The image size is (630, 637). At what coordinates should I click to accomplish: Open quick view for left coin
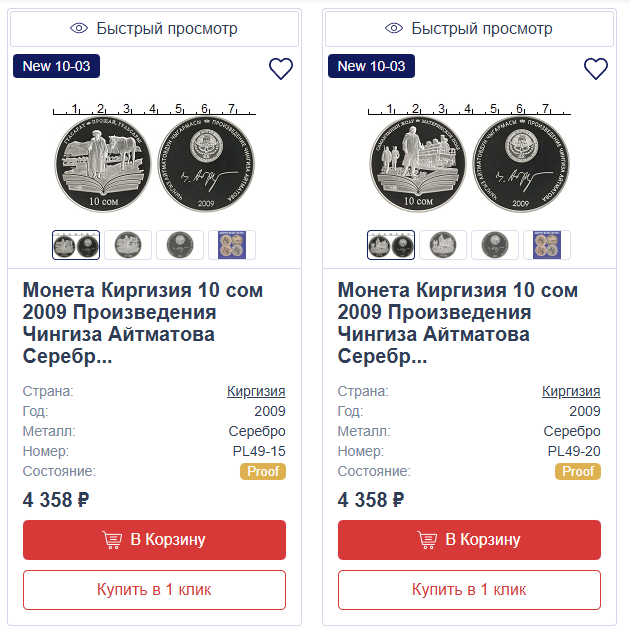pyautogui.click(x=154, y=28)
